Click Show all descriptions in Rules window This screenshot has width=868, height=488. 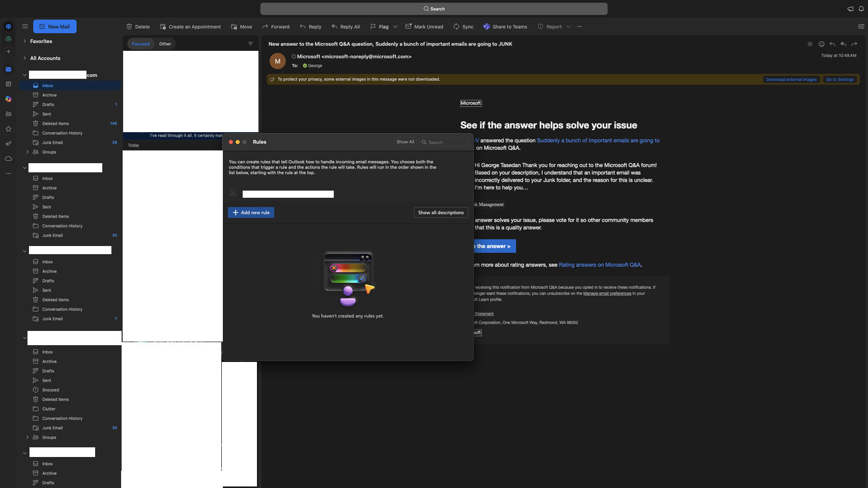tap(441, 212)
